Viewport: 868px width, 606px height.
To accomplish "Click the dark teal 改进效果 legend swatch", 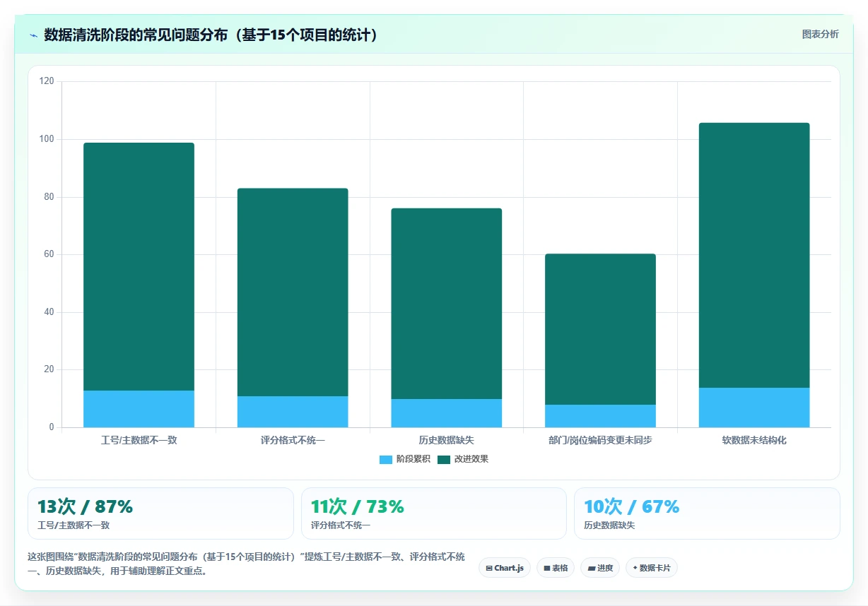I will tap(444, 459).
